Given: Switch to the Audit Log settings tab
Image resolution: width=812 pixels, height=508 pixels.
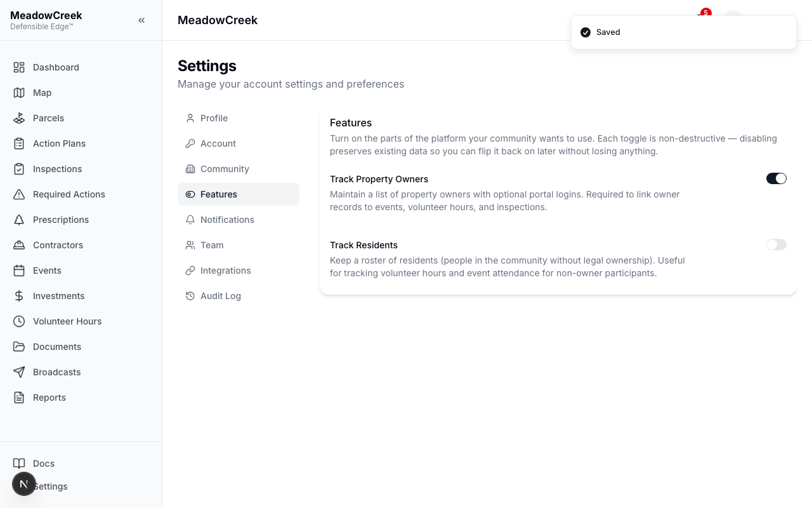Looking at the screenshot, I should [239, 296].
